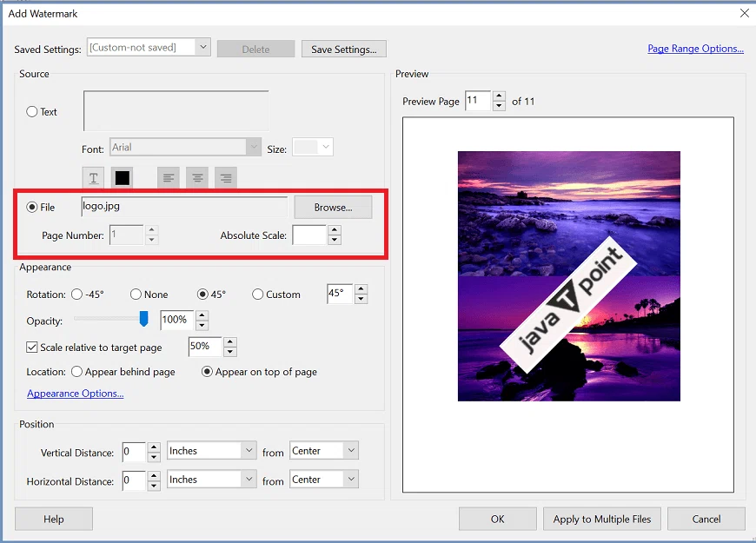Increase the Page Number value
The height and width of the screenshot is (543, 756).
coord(151,230)
